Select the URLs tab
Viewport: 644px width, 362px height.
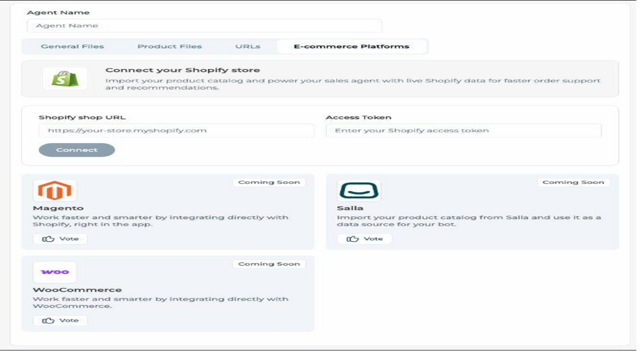[248, 46]
